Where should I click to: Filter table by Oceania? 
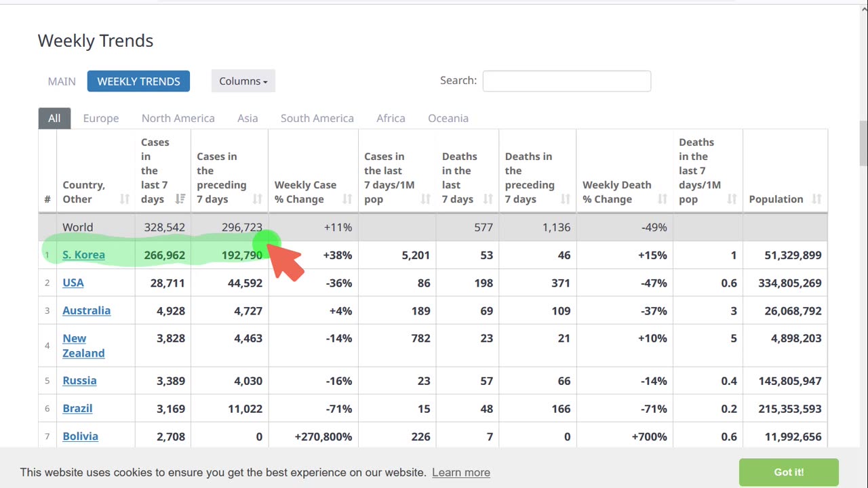[448, 118]
